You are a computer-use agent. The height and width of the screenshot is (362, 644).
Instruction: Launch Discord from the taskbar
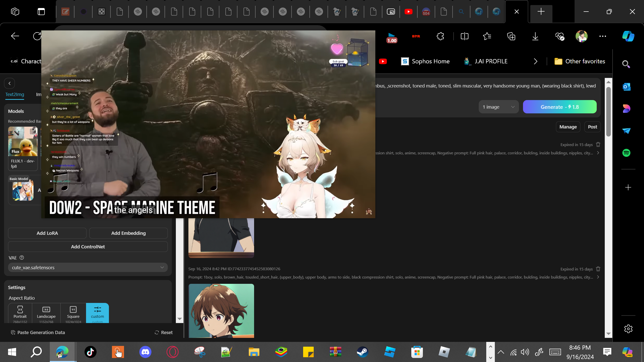[x=145, y=352]
